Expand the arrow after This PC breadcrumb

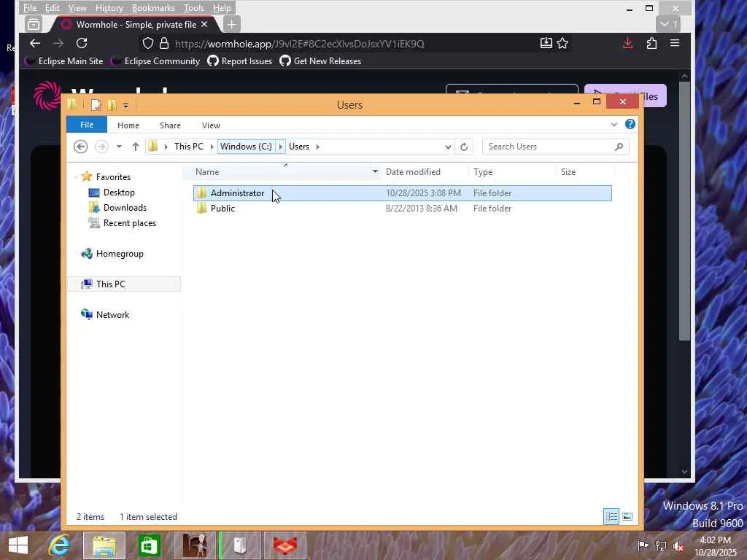click(x=212, y=147)
